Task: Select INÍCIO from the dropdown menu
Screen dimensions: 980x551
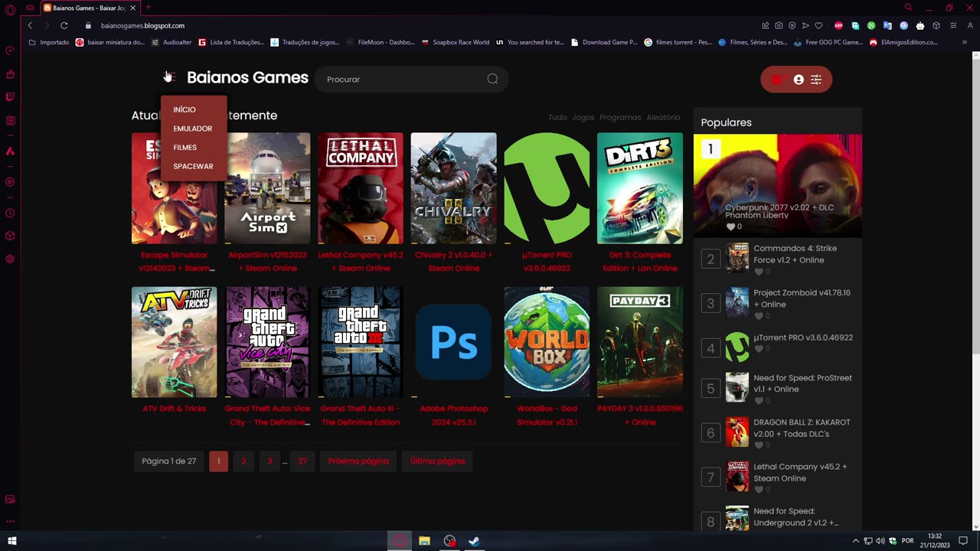Action: click(185, 109)
